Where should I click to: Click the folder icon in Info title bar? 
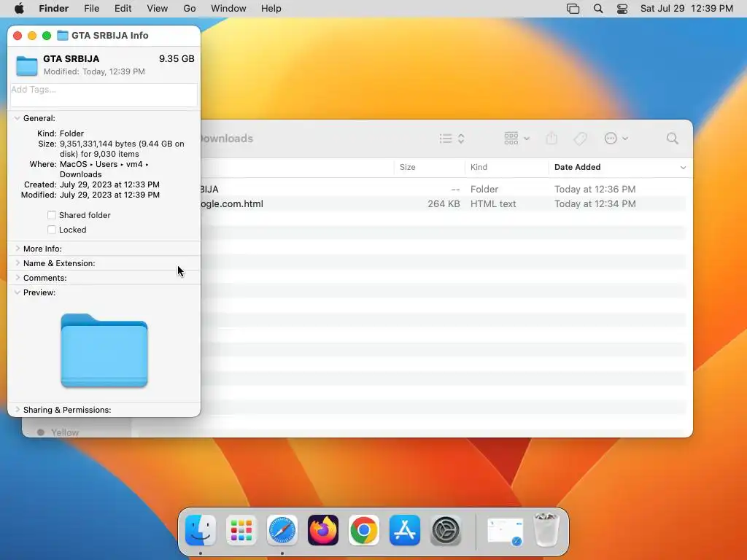[x=63, y=35]
